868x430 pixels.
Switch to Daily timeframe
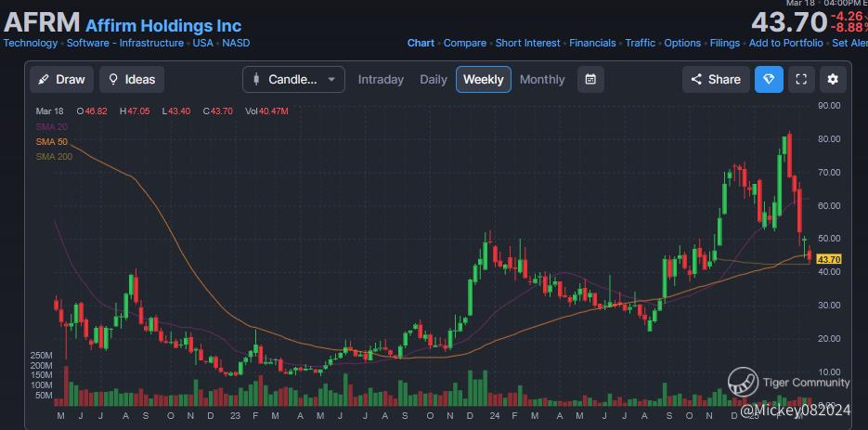coord(434,79)
